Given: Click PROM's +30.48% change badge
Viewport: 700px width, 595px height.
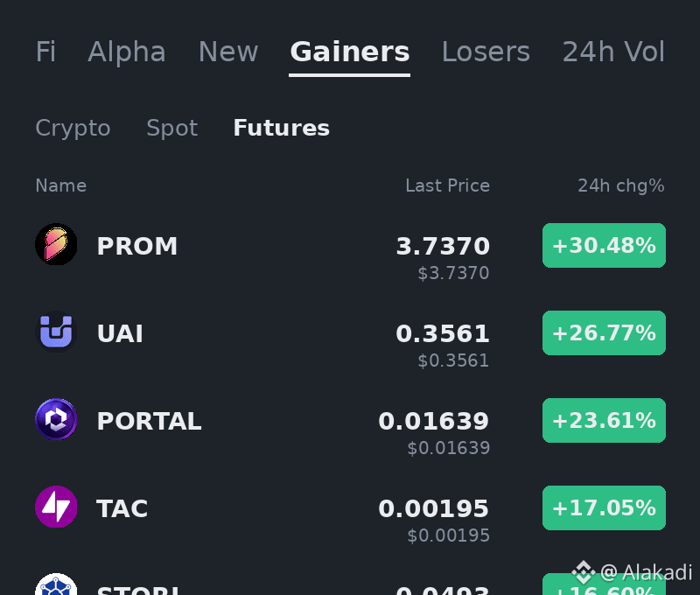Looking at the screenshot, I should (x=604, y=246).
